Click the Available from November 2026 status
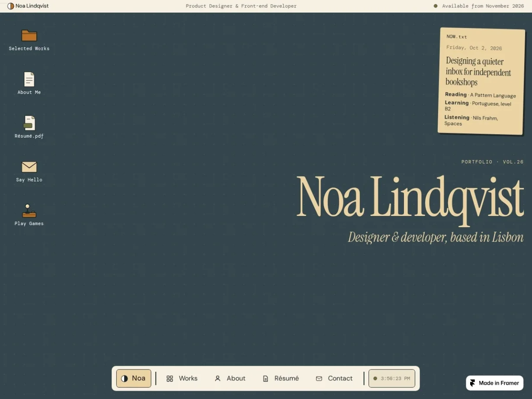The width and height of the screenshot is (532, 399). pos(479,6)
